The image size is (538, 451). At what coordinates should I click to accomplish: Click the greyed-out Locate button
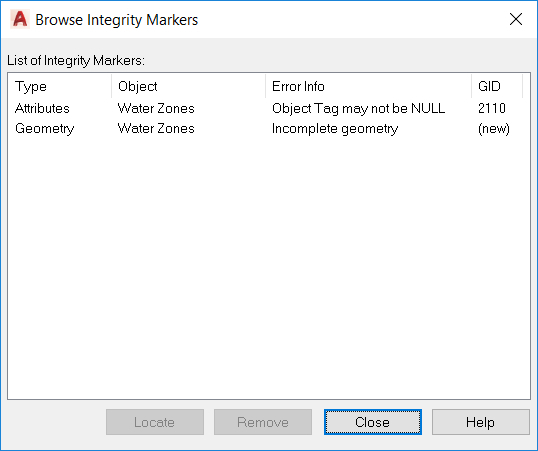point(155,422)
